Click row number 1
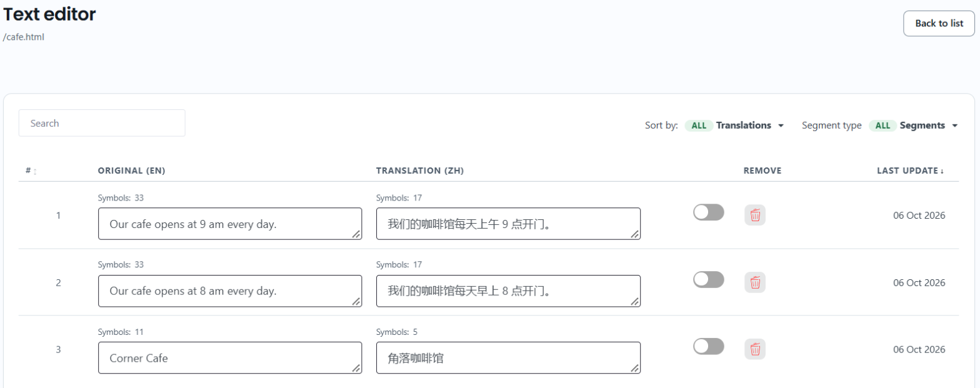980x388 pixels. tap(58, 216)
